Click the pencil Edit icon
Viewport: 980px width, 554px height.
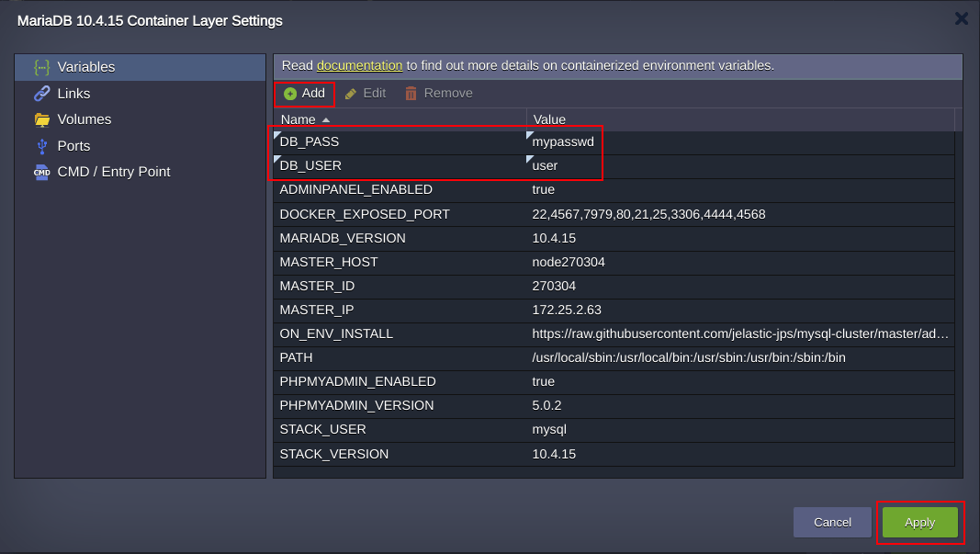point(351,94)
